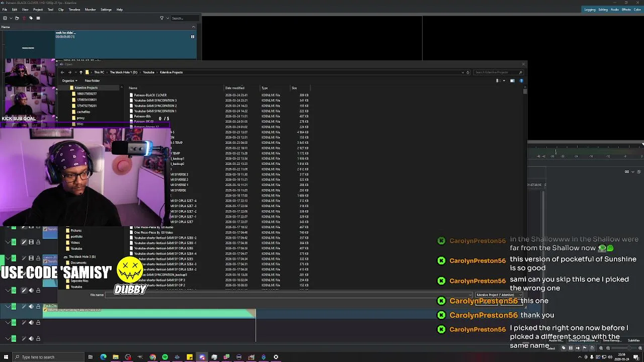The height and width of the screenshot is (362, 644).
Task: Mute audio track A2
Action: (x=31, y=290)
